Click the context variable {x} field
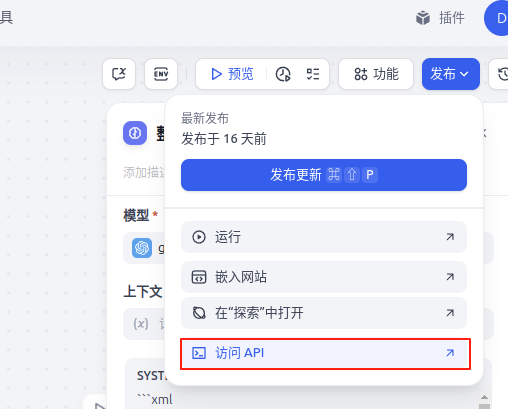Image resolution: width=508 pixels, height=409 pixels. pyautogui.click(x=144, y=324)
